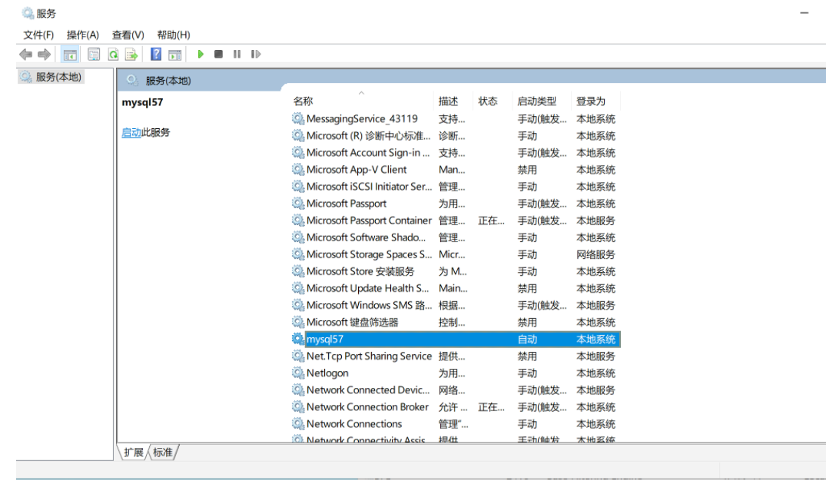Switch to the 标准 tab
This screenshot has height=504, width=826.
163,453
